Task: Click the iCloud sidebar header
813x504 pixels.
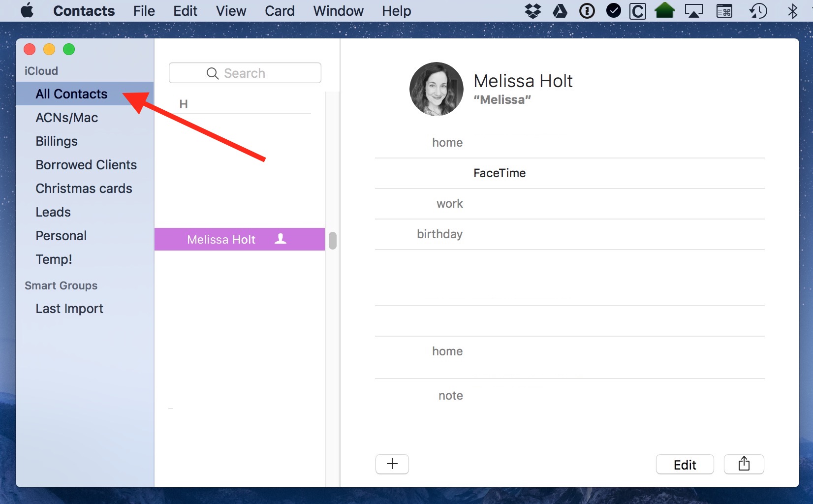Action: [x=41, y=71]
